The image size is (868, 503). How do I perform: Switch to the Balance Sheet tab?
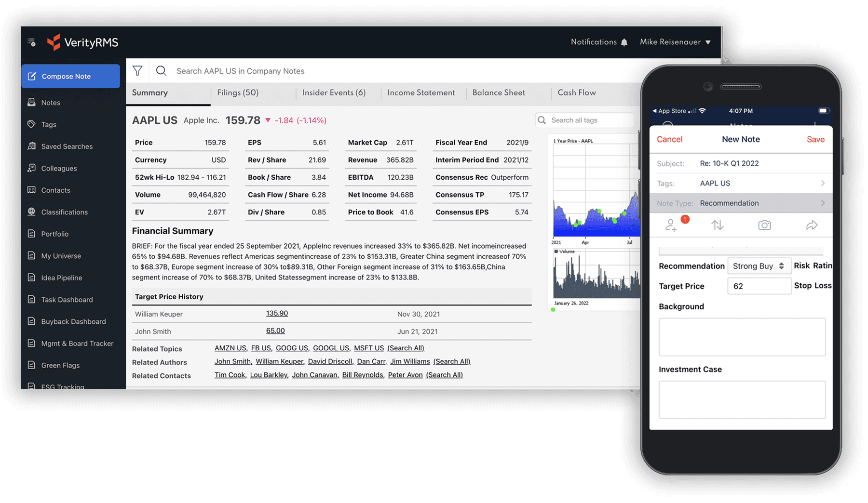point(499,93)
